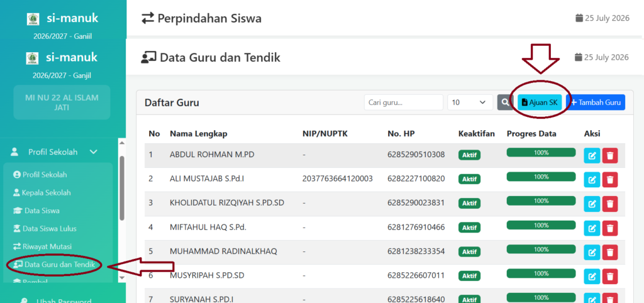Delete KHOLIDATUL RIZQIYAH S.PD.SD record
The height and width of the screenshot is (303, 644).
click(610, 204)
